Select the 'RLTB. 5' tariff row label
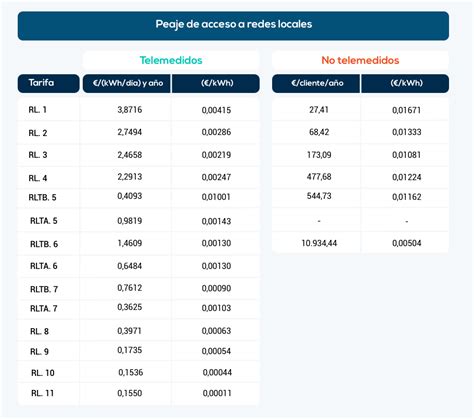The height and width of the screenshot is (419, 474). (42, 197)
